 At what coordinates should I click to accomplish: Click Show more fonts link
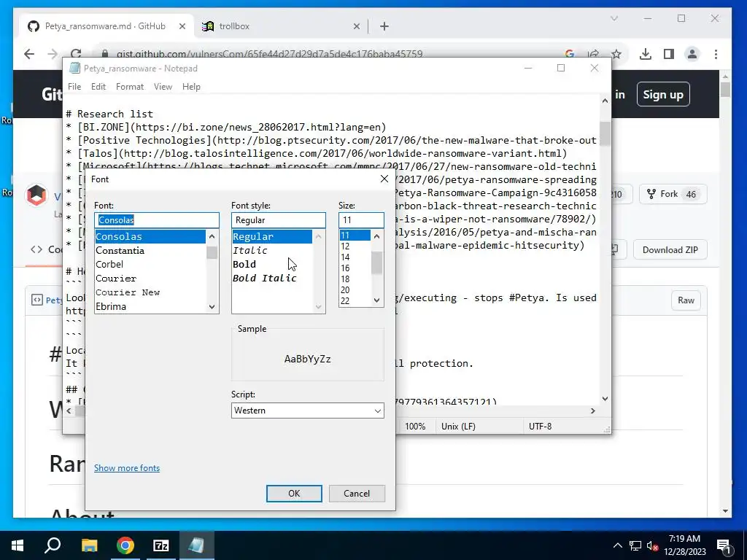click(127, 468)
